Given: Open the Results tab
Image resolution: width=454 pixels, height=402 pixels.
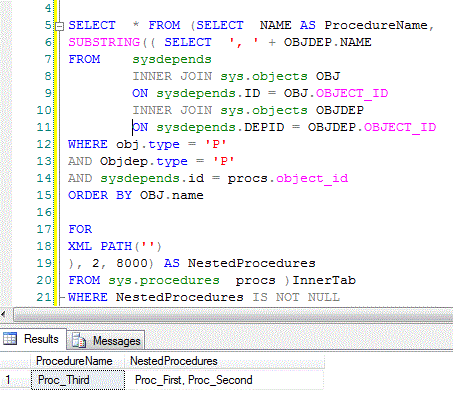Looking at the screenshot, I should 33,339.
